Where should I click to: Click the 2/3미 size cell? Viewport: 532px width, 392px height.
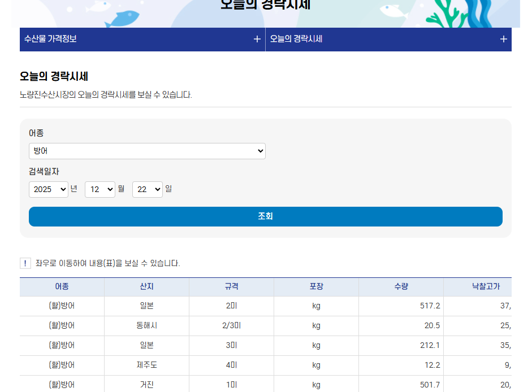231,325
